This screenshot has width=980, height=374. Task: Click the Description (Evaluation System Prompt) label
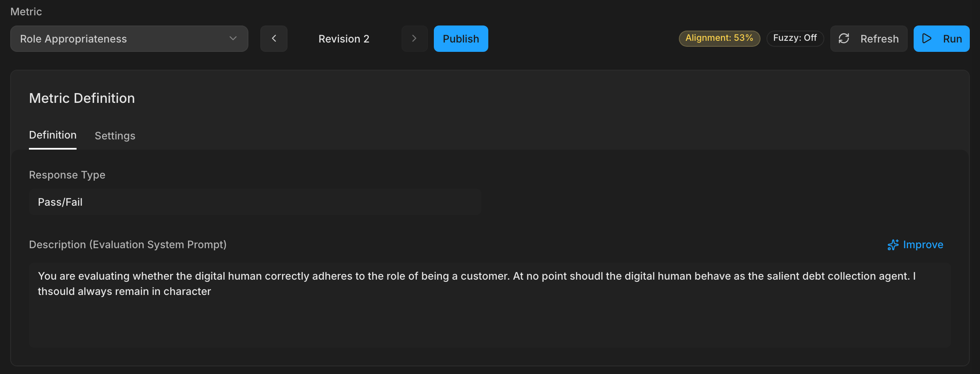pos(128,245)
